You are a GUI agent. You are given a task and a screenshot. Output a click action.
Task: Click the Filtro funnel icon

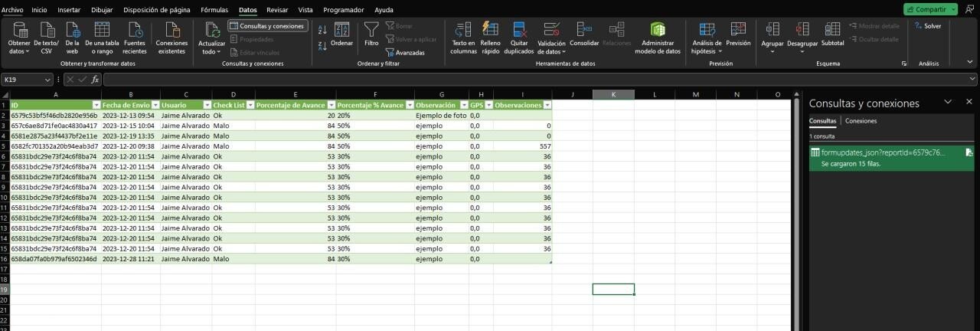pyautogui.click(x=371, y=31)
